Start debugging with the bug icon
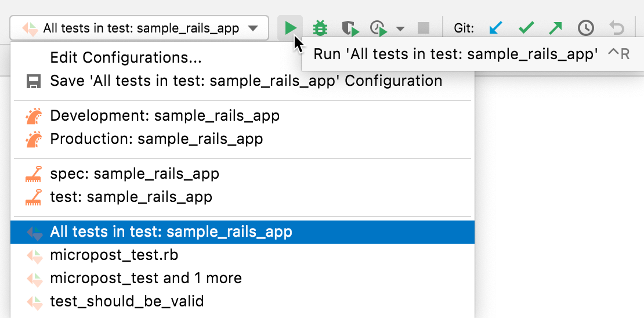 [x=320, y=28]
